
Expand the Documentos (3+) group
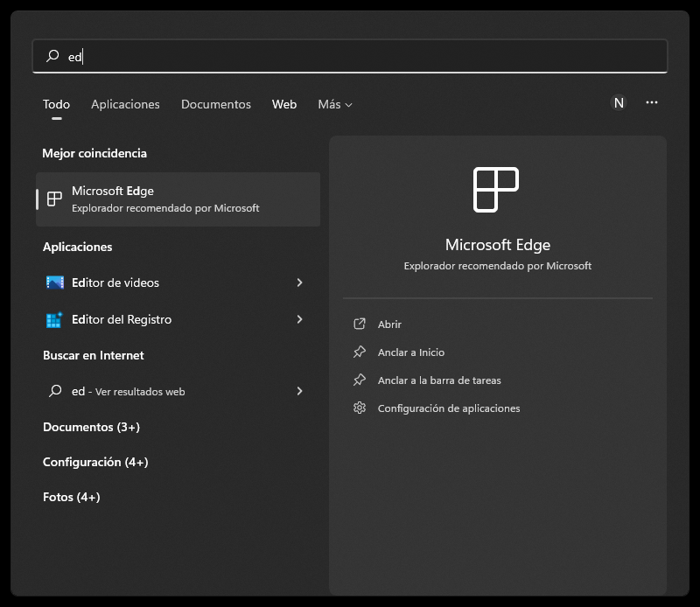click(92, 427)
